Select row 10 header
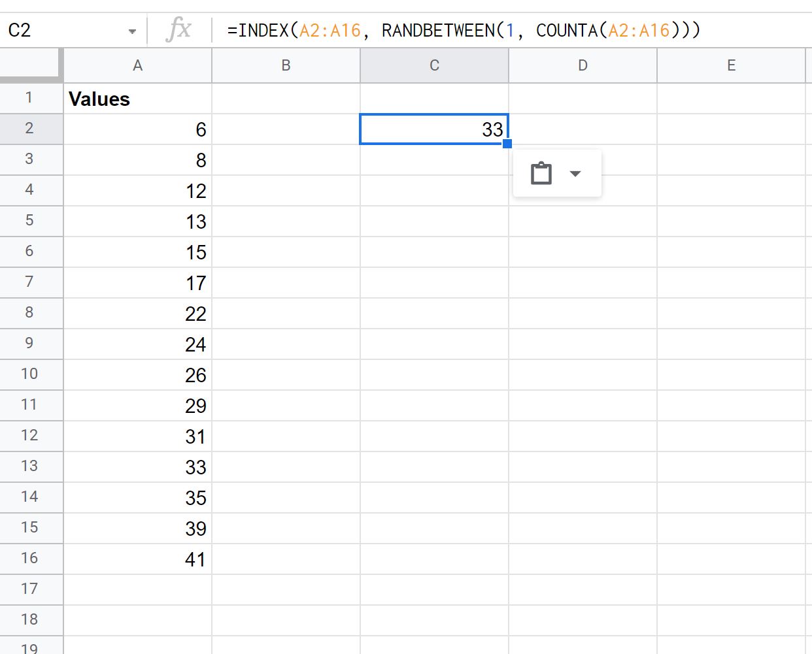Image resolution: width=812 pixels, height=654 pixels. (x=31, y=374)
